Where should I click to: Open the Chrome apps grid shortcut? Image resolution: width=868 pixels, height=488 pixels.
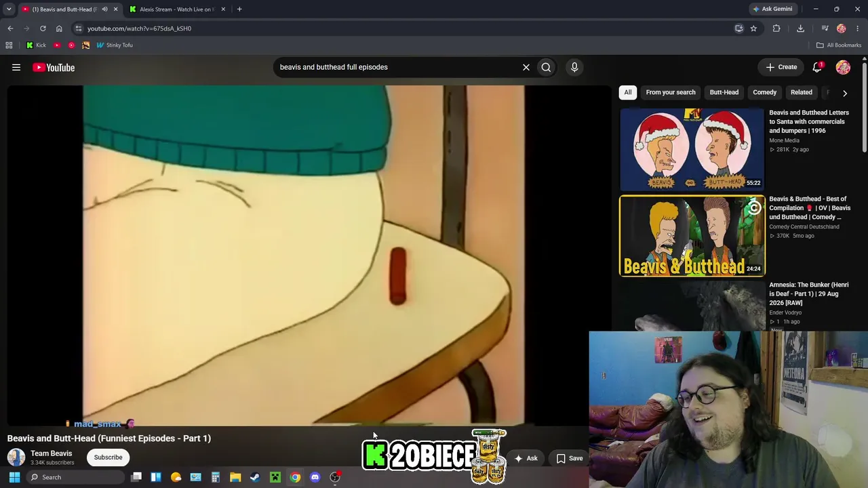(x=9, y=45)
